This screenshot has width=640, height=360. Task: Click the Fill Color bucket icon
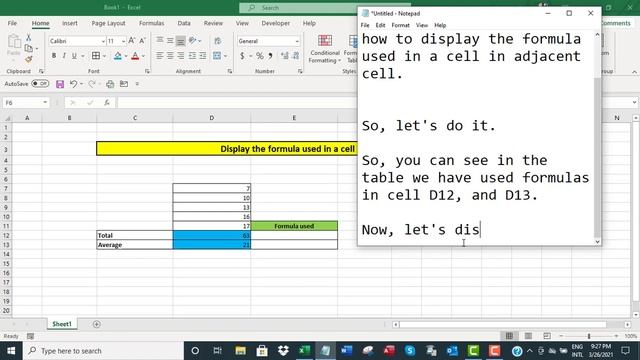click(x=118, y=56)
